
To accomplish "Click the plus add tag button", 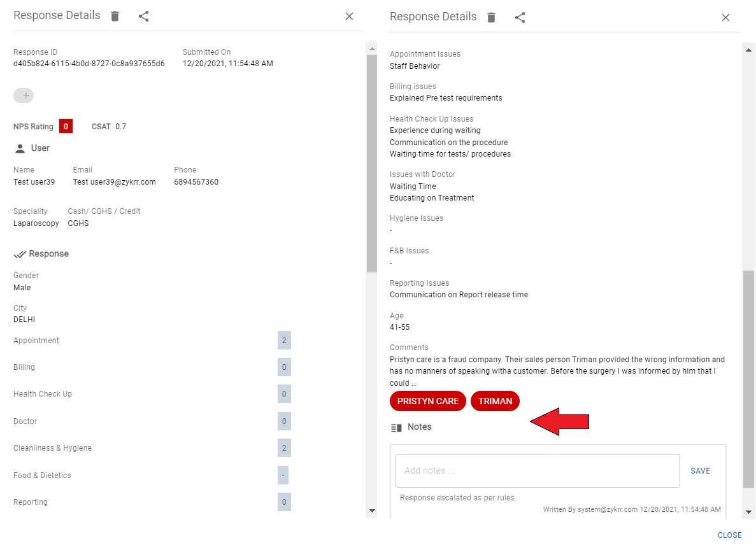I will [x=24, y=95].
